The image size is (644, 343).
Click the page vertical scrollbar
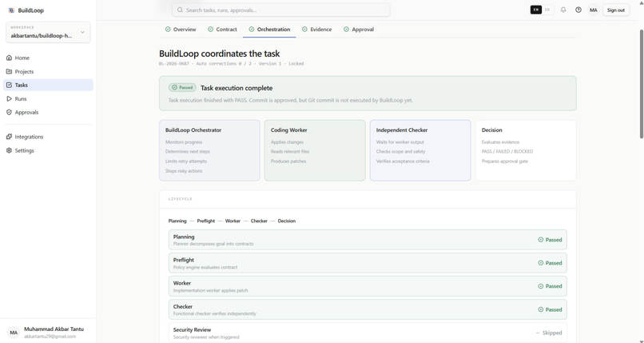642,84
